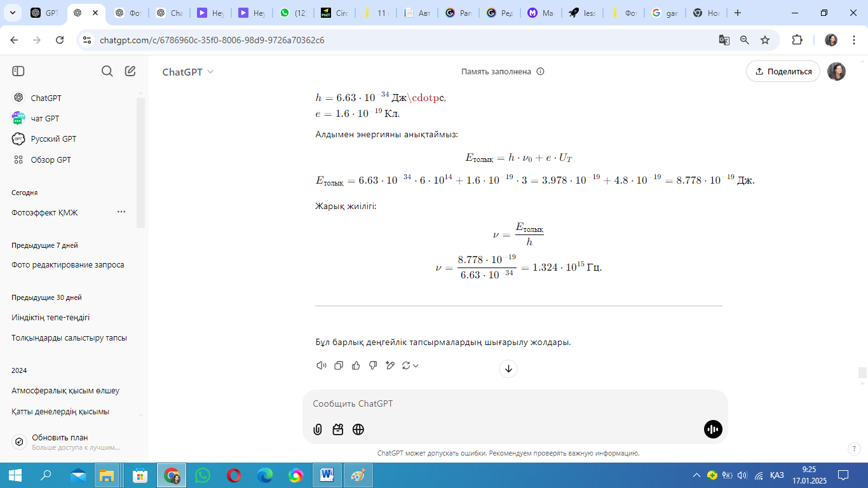Open the Фотоэффект ҚМЖ conversation
Viewport: 868px width, 488px height.
(x=44, y=212)
